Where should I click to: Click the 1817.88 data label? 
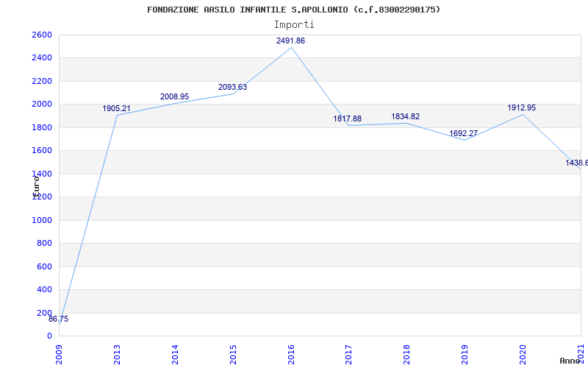[x=347, y=119]
